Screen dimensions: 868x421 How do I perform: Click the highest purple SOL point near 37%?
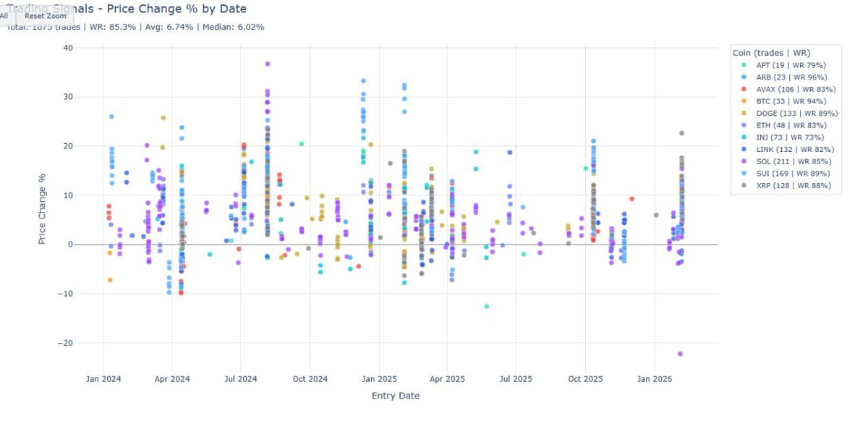[268, 64]
